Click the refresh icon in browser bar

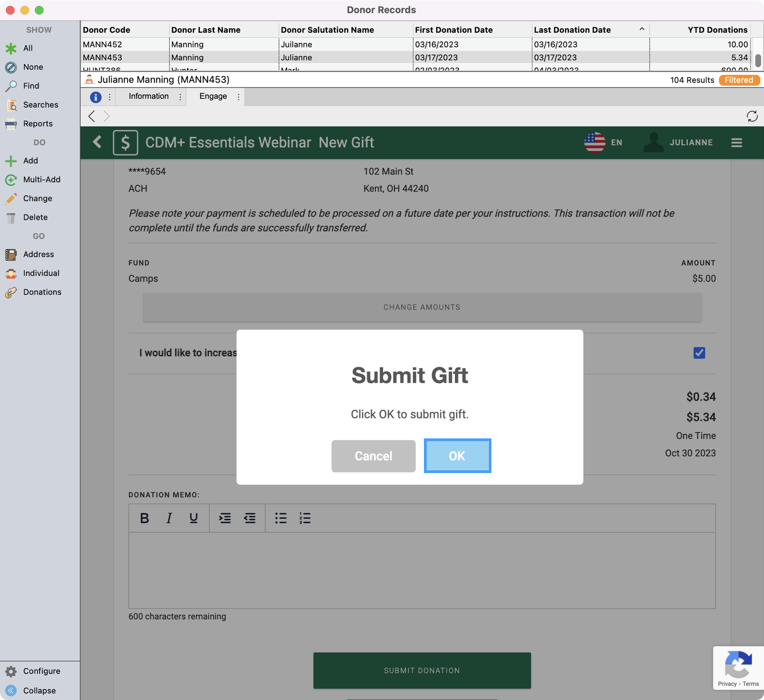[752, 116]
